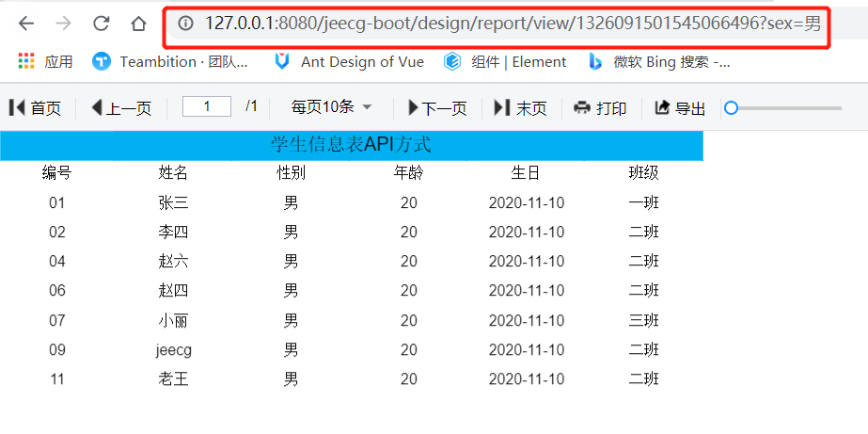Click the 三班 class cell for 小丽

[x=644, y=320]
